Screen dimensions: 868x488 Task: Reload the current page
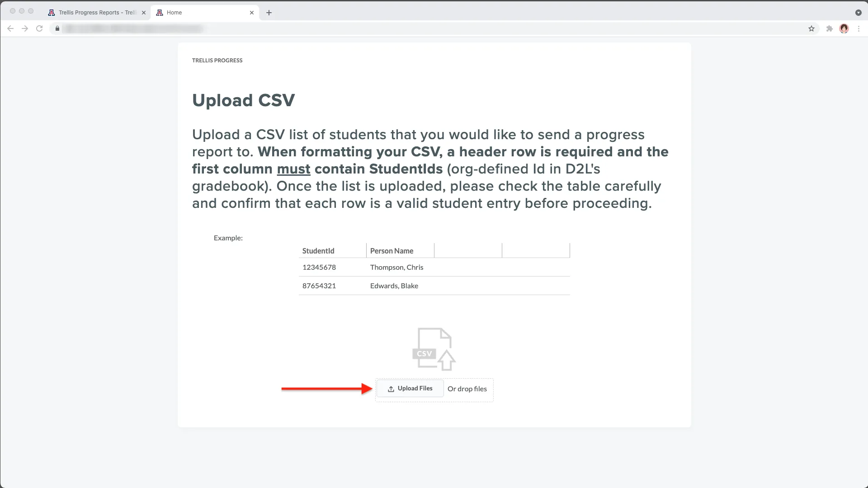[x=39, y=28]
